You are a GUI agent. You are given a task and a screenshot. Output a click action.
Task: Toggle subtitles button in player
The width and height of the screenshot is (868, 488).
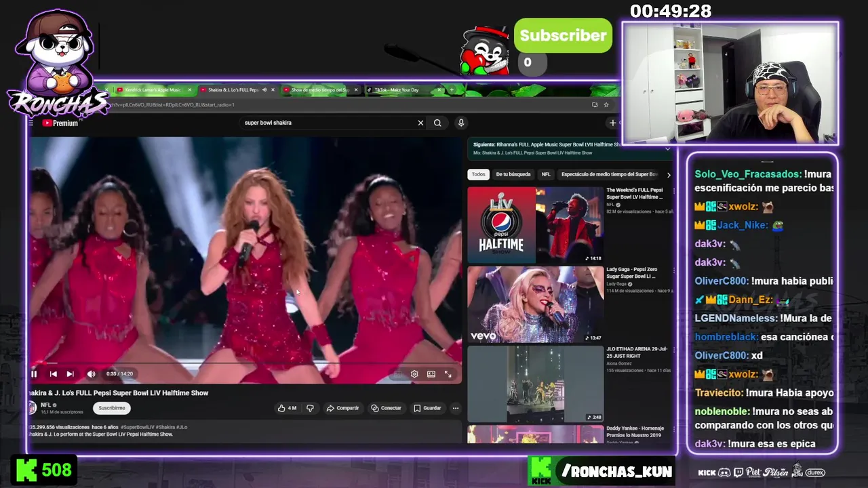coord(397,373)
